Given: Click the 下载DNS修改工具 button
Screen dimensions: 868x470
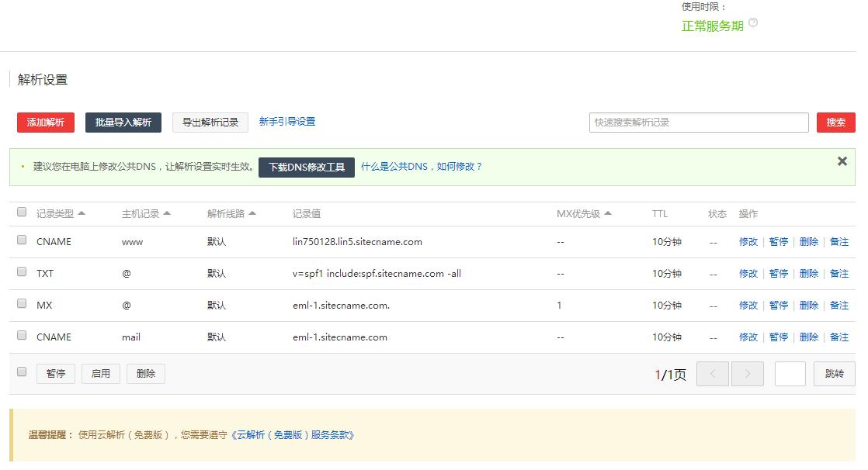Looking at the screenshot, I should click(306, 167).
